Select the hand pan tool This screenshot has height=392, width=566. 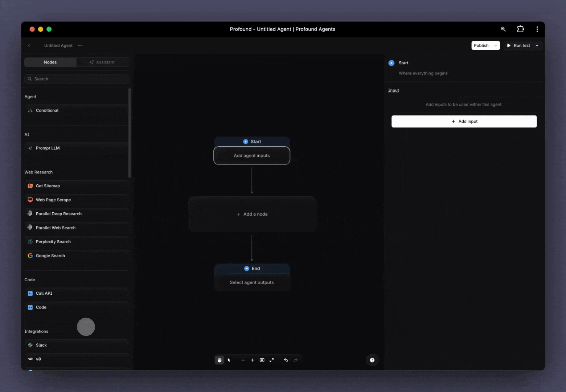click(x=220, y=360)
